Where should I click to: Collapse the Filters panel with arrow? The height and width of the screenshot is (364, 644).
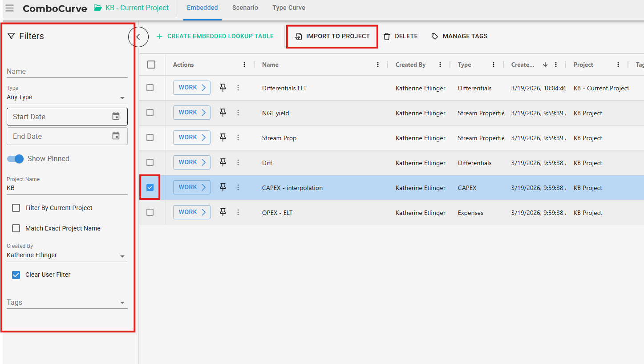pyautogui.click(x=138, y=37)
